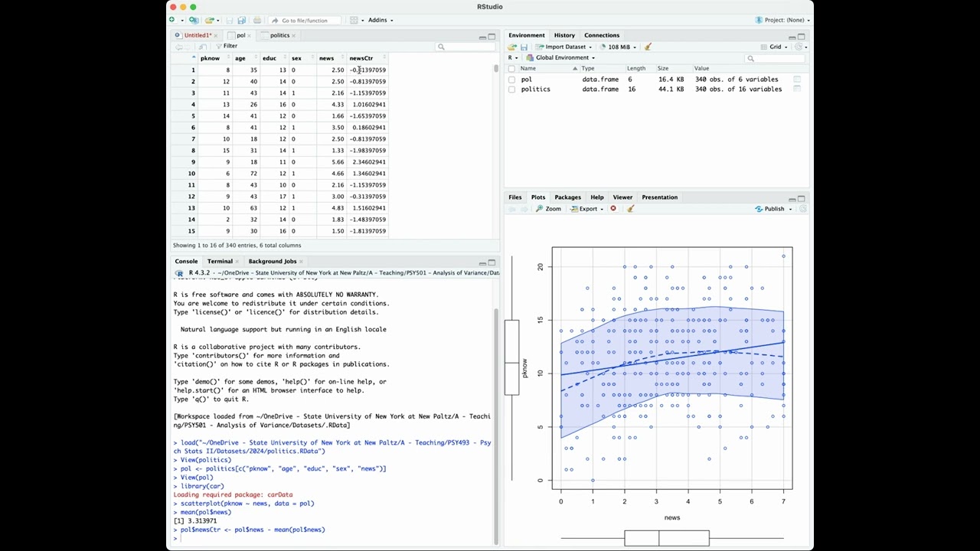
Task: Open the Files tab
Action: coord(515,197)
